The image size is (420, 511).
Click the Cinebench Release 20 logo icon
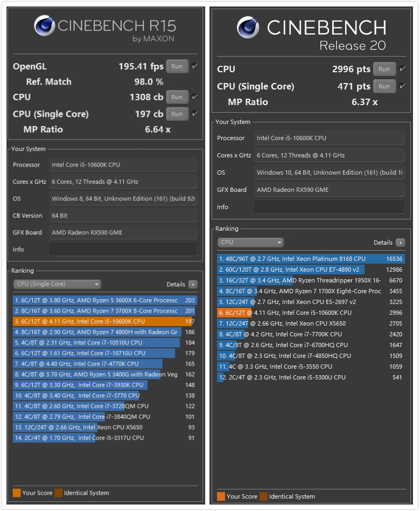pyautogui.click(x=248, y=27)
